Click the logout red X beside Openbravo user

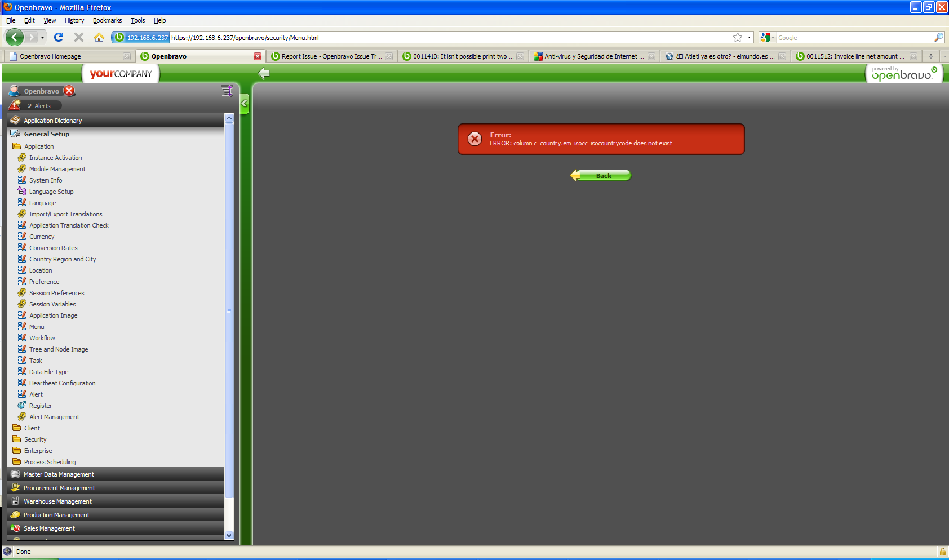point(69,91)
